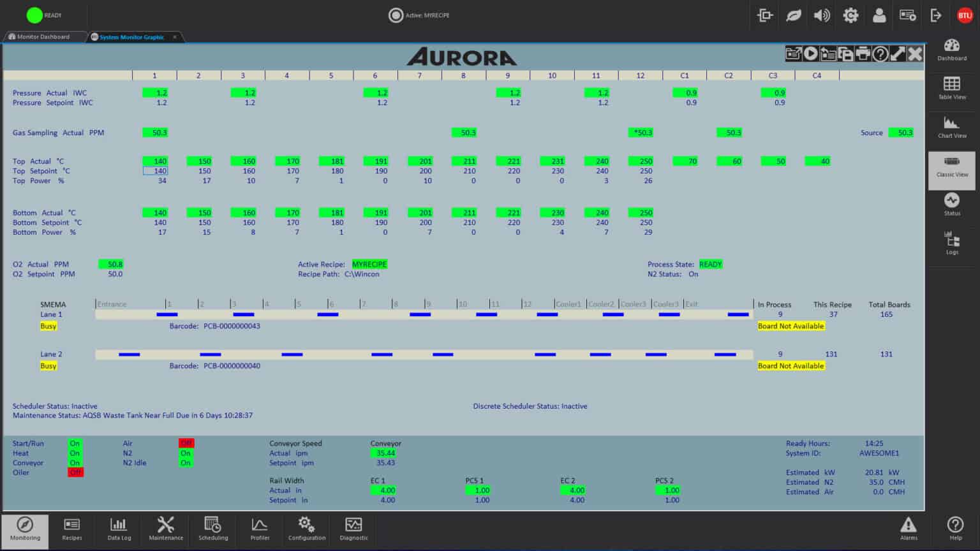Open Chart View from the sidebar
Viewport: 980px width, 551px height.
pyautogui.click(x=951, y=127)
